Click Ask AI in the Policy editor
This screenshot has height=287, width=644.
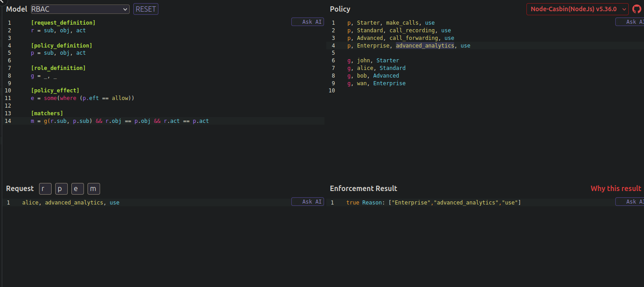[x=630, y=22]
